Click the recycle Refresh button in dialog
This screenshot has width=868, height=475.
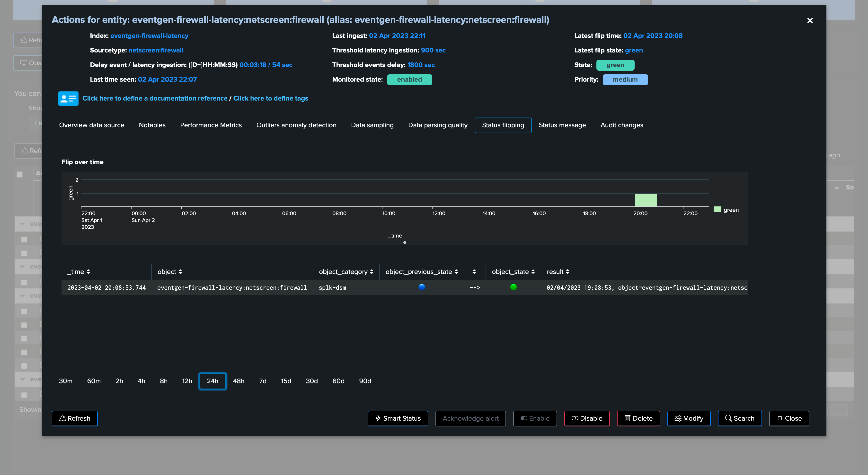pos(74,418)
